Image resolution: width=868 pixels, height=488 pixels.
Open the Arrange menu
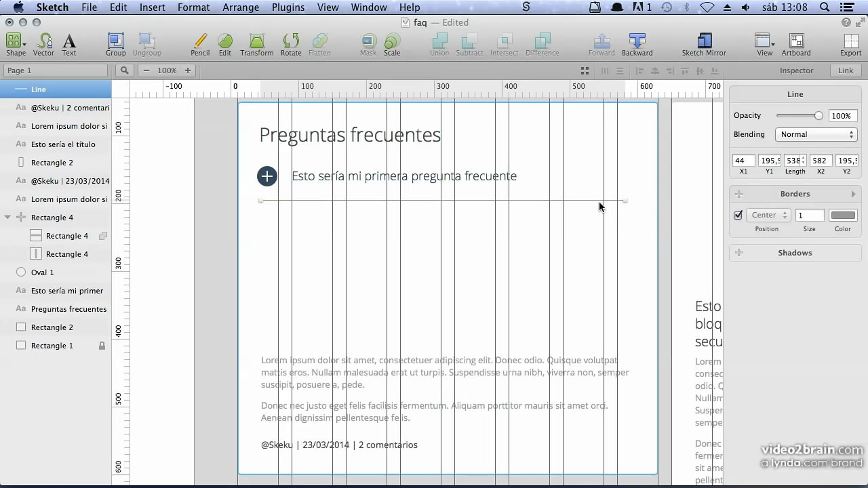click(x=241, y=7)
